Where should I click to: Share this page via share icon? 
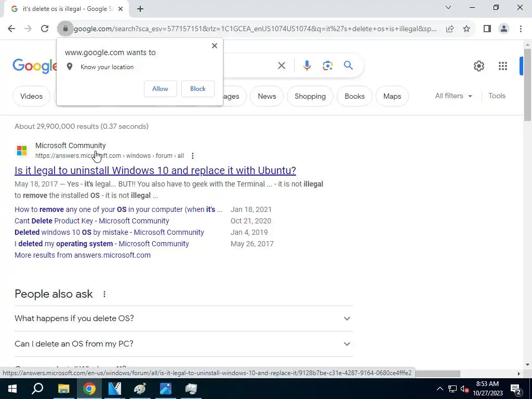450,29
